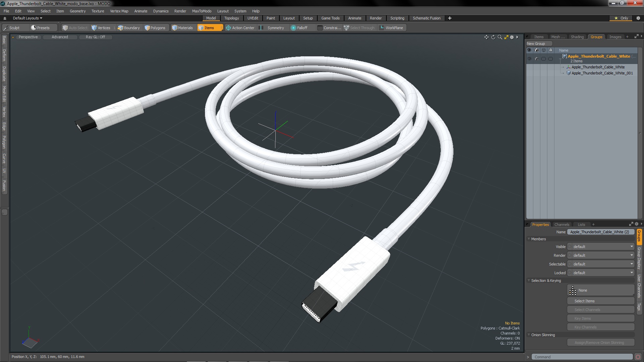Toggle the third column checkbox of the group row
This screenshot has width=644, height=362.
coord(543,59)
